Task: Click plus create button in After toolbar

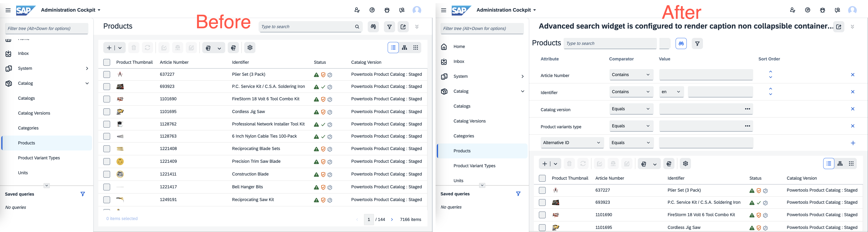Action: pos(544,164)
